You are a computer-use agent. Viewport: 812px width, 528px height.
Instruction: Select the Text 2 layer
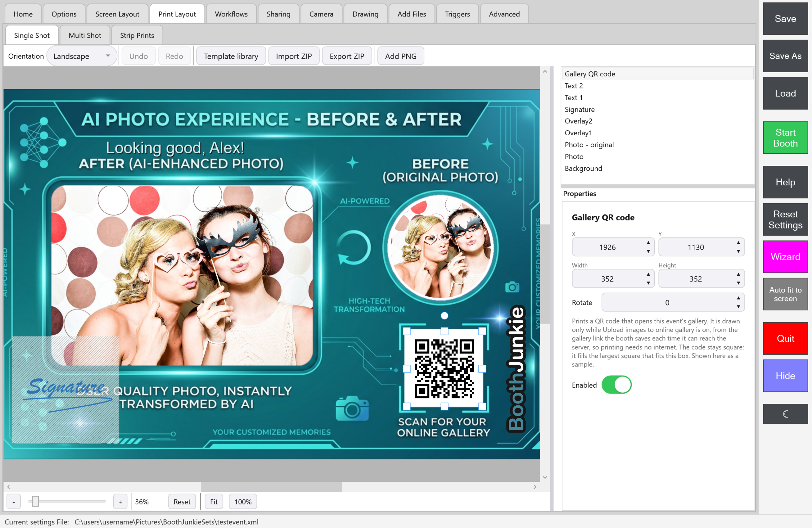pyautogui.click(x=657, y=86)
